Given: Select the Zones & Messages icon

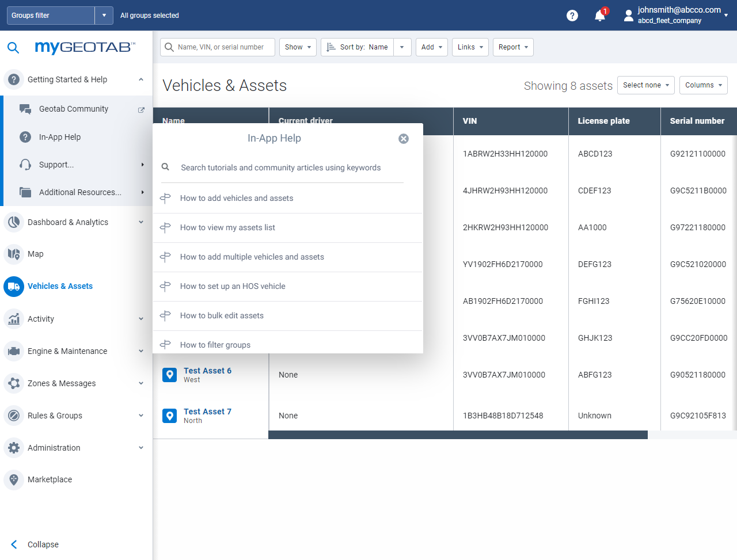Looking at the screenshot, I should click(x=13, y=383).
